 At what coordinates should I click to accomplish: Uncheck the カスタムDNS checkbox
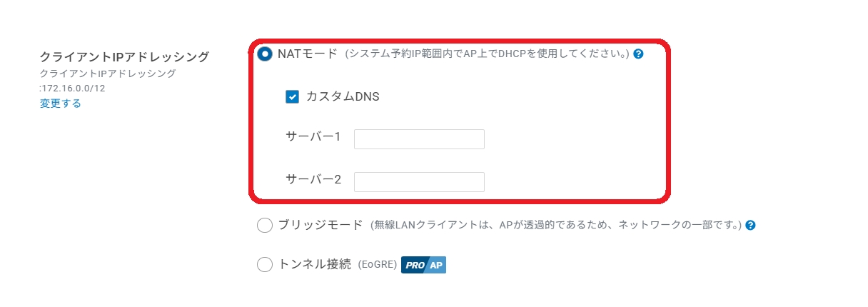292,96
